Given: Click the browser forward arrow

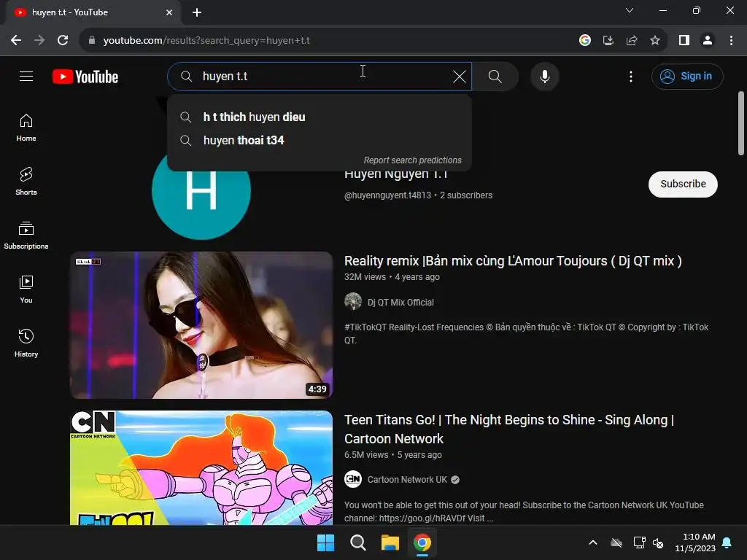Looking at the screenshot, I should point(39,41).
